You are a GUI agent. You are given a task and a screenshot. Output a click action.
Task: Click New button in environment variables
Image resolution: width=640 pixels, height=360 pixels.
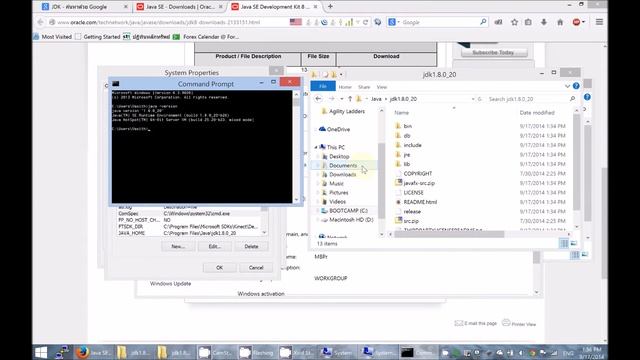pos(178,247)
